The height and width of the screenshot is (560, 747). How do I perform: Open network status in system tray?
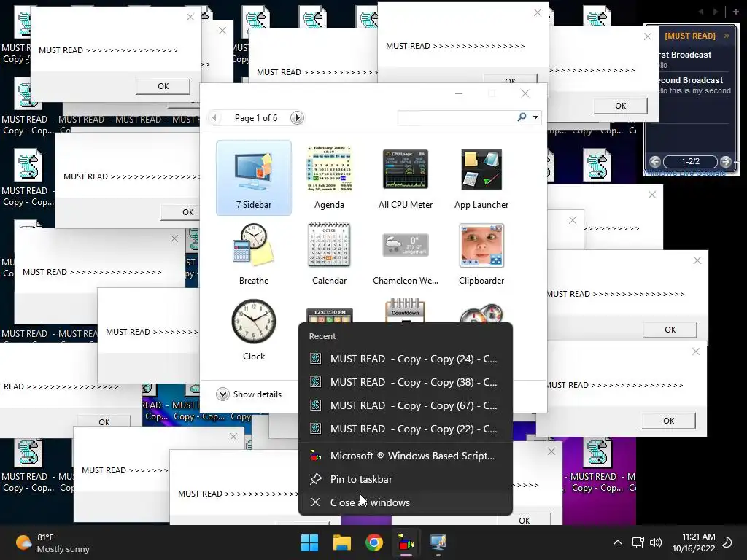(x=638, y=542)
